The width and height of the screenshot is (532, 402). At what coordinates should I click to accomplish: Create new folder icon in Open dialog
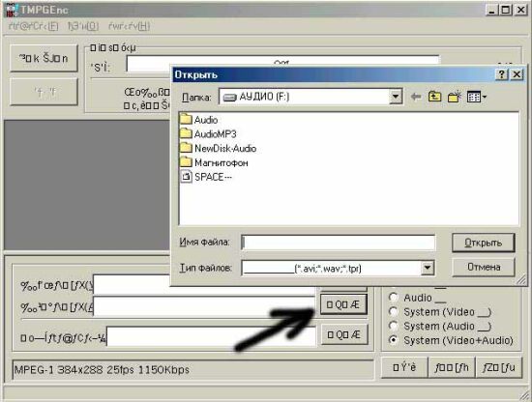(x=454, y=97)
